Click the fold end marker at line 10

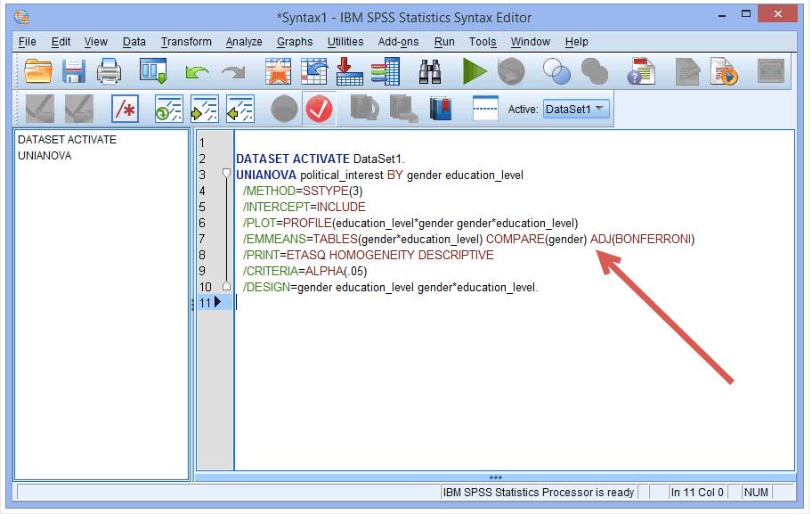pyautogui.click(x=226, y=286)
